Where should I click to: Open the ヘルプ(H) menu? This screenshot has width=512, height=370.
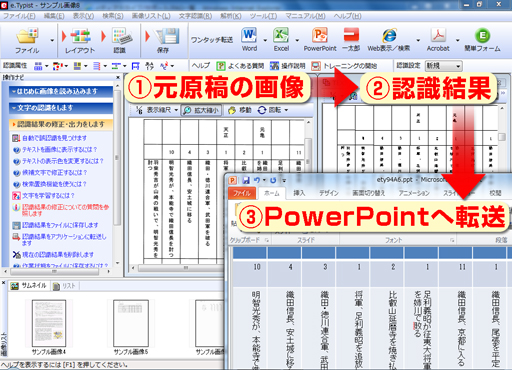(347, 16)
